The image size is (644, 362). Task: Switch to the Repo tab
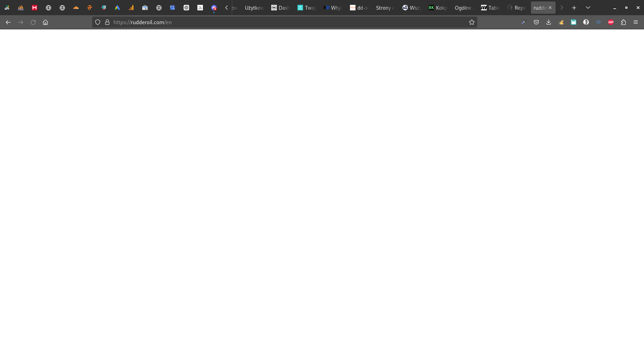coord(516,8)
